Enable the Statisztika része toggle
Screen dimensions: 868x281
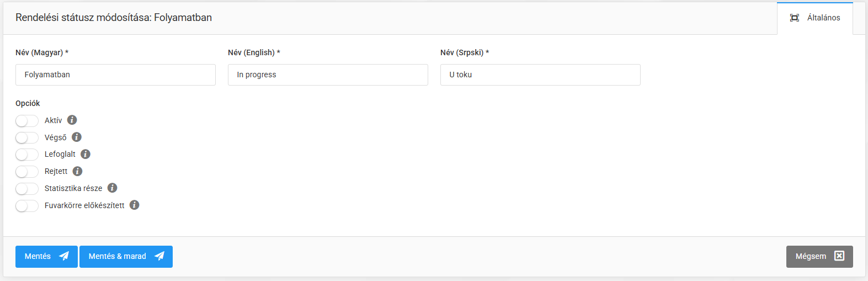(x=27, y=189)
